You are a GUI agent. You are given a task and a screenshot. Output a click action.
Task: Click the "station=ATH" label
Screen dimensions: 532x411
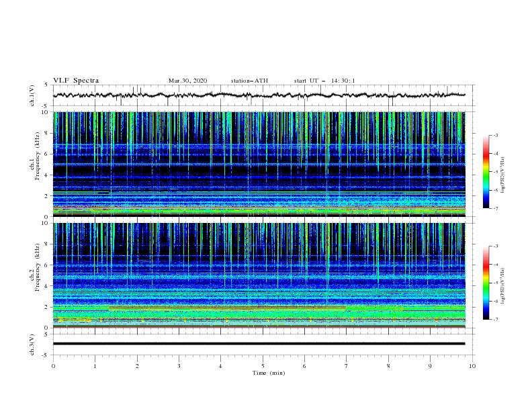249,81
